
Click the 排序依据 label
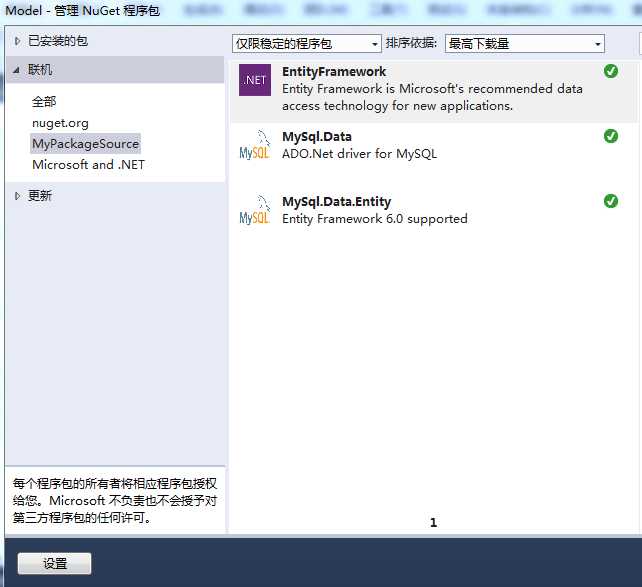(x=411, y=43)
